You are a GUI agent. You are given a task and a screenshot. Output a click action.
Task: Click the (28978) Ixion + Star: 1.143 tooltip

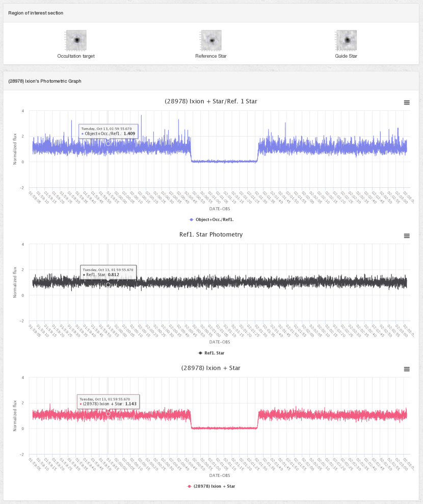(108, 401)
